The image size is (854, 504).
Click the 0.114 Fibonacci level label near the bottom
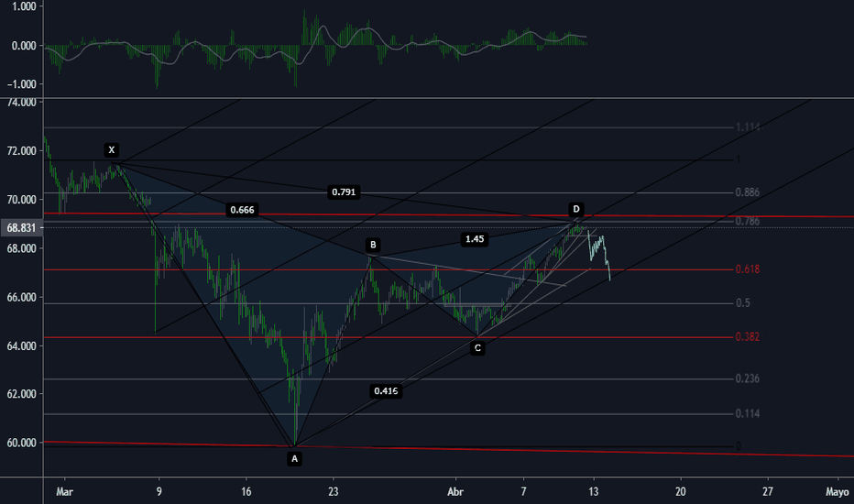[x=748, y=413]
